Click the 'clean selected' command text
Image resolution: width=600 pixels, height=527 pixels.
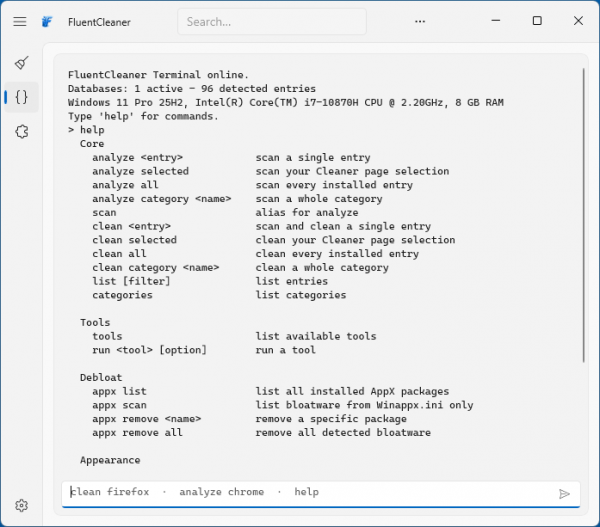point(134,240)
